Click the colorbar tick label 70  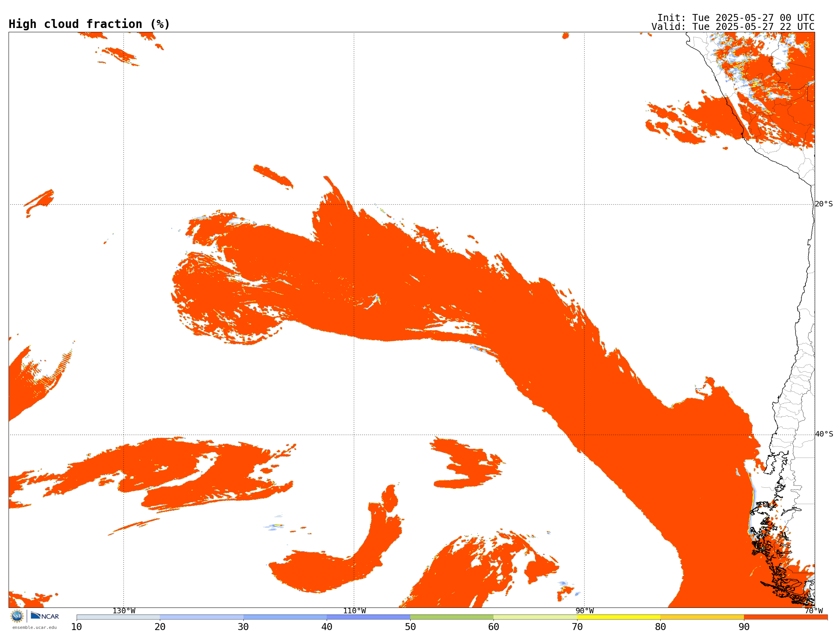pyautogui.click(x=577, y=627)
